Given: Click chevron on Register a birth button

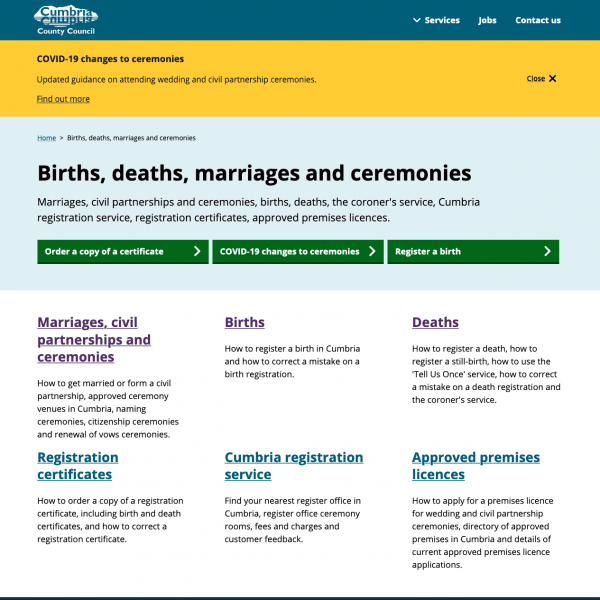Looking at the screenshot, I should (x=547, y=252).
